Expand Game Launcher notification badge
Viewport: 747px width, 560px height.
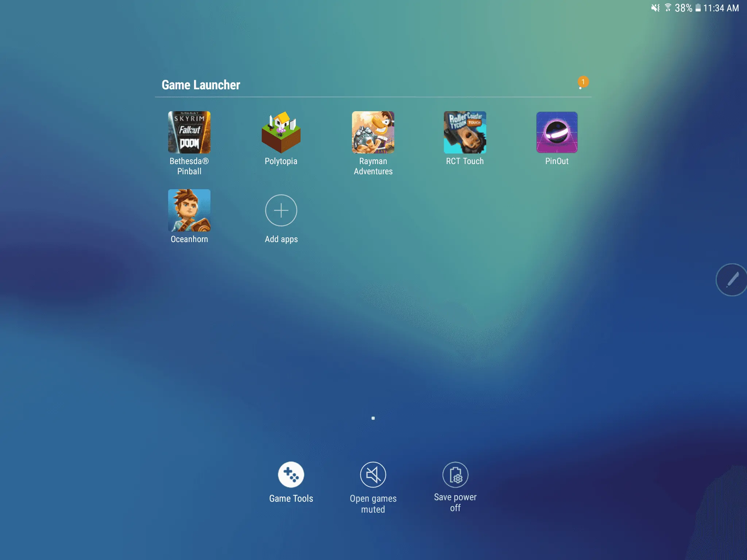pos(582,82)
